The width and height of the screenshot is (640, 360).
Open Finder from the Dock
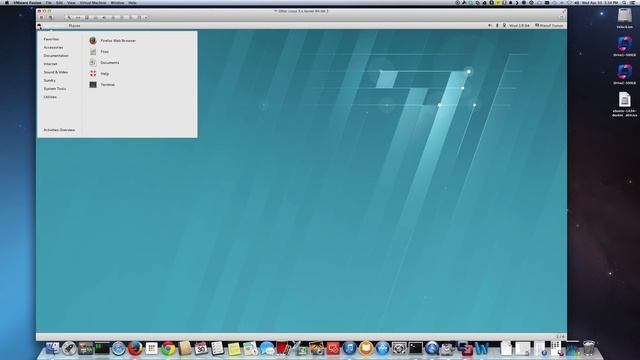click(x=53, y=348)
